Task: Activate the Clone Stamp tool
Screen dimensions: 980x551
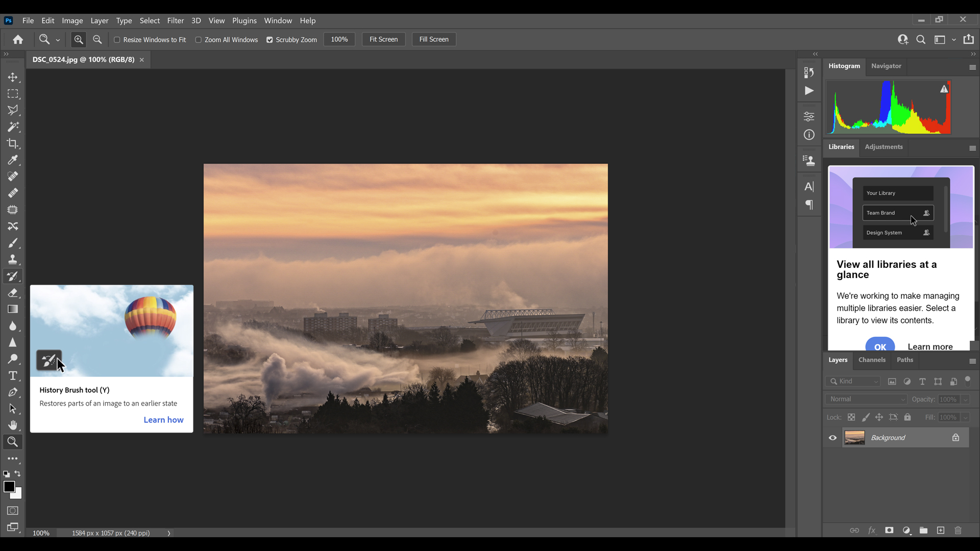Action: click(x=13, y=259)
